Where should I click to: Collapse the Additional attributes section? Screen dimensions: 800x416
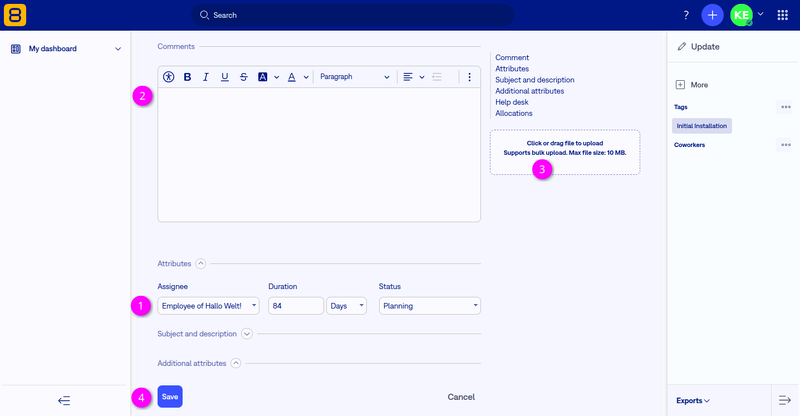click(236, 363)
